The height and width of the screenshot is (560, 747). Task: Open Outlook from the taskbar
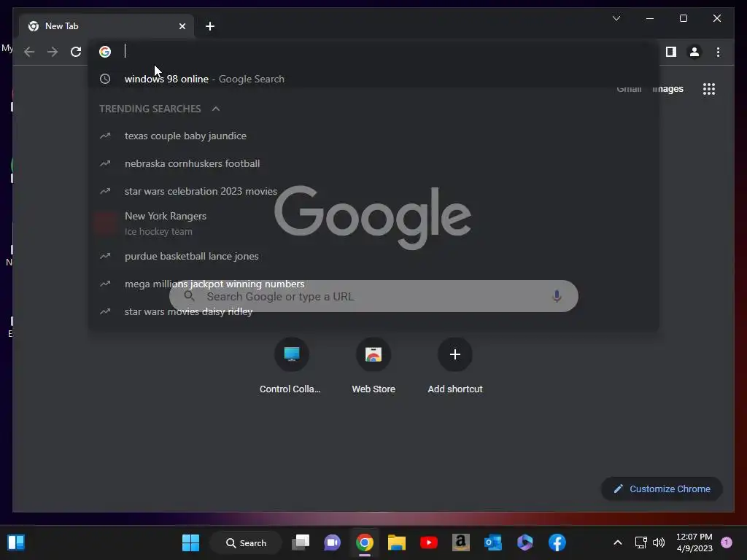coord(492,542)
